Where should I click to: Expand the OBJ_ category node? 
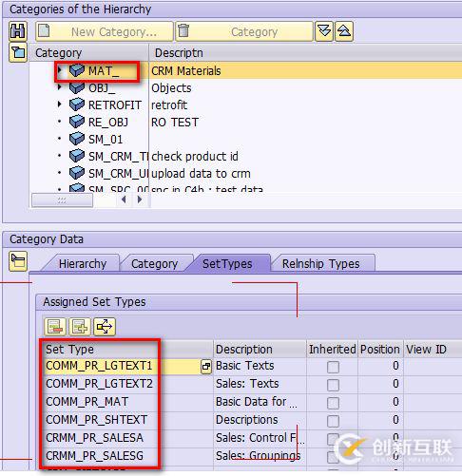tap(59, 87)
